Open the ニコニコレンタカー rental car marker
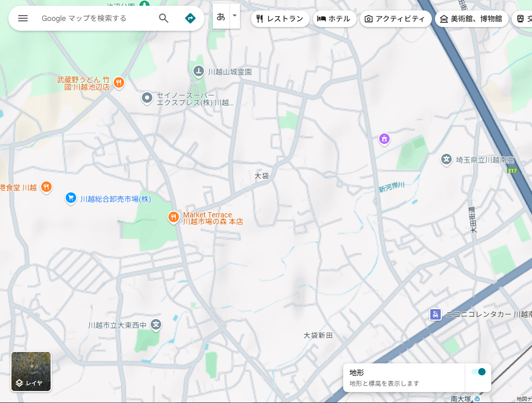This screenshot has height=403, width=532. 436,314
